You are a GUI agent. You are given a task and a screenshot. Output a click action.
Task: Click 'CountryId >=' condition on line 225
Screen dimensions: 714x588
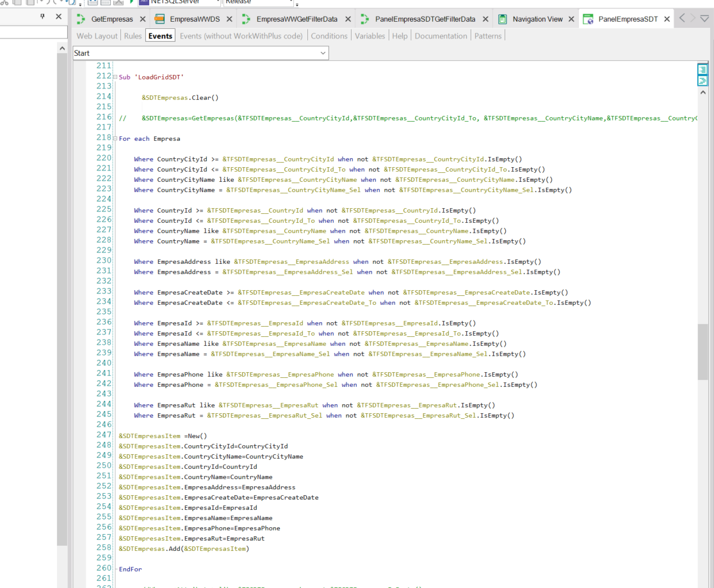coord(181,211)
